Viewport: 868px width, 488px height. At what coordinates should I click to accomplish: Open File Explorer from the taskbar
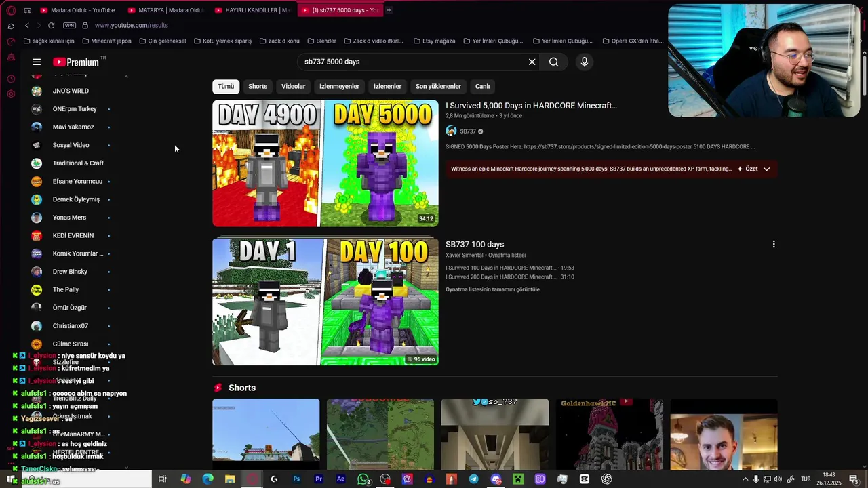(x=230, y=479)
